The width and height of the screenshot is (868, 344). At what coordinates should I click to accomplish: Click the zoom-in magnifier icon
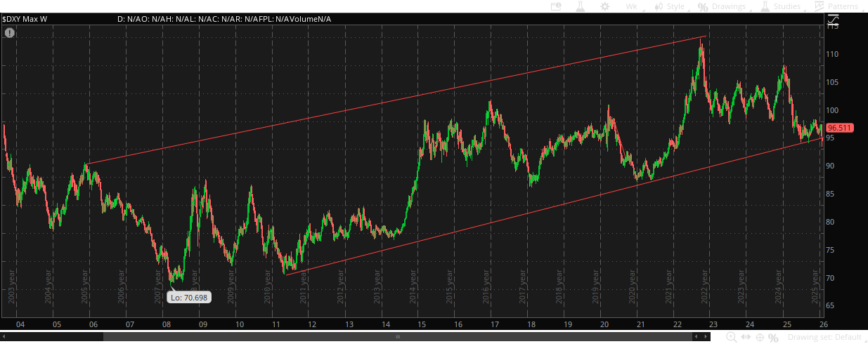732,338
